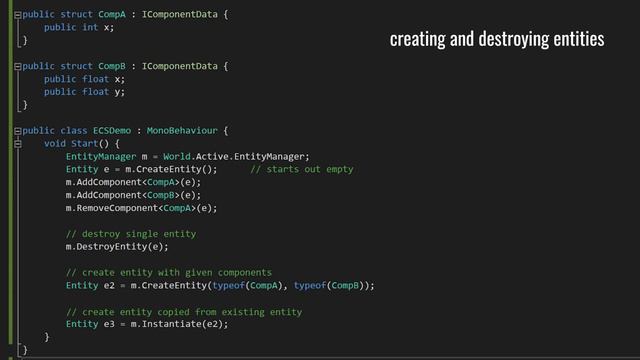Click the comment "// starts out empty"
640x360 pixels.
click(x=302, y=169)
